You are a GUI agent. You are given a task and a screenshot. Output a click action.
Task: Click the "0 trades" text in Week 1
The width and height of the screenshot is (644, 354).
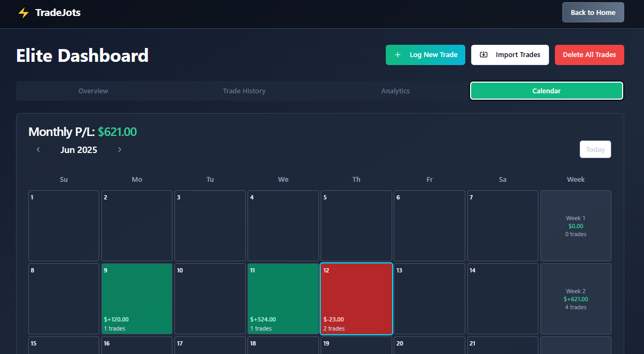point(576,234)
